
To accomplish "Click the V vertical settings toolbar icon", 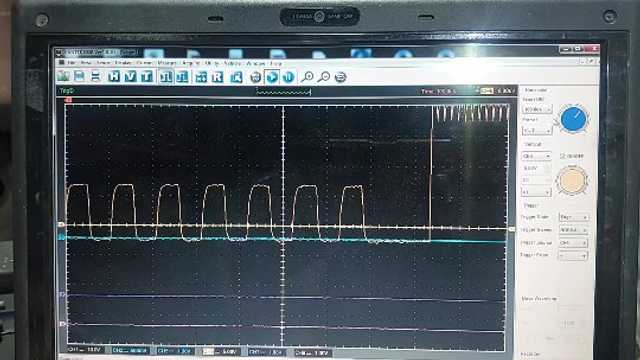I will tap(130, 76).
